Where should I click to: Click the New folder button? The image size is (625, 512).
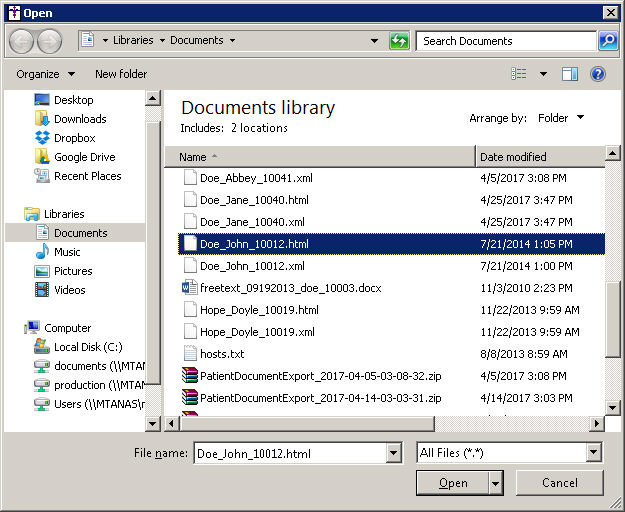tap(121, 74)
